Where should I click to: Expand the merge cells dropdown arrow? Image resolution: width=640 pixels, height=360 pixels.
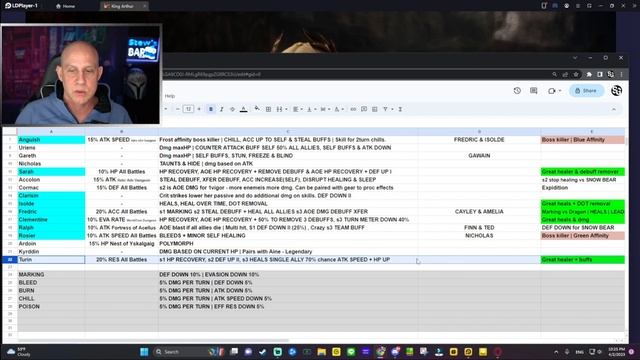click(286, 109)
